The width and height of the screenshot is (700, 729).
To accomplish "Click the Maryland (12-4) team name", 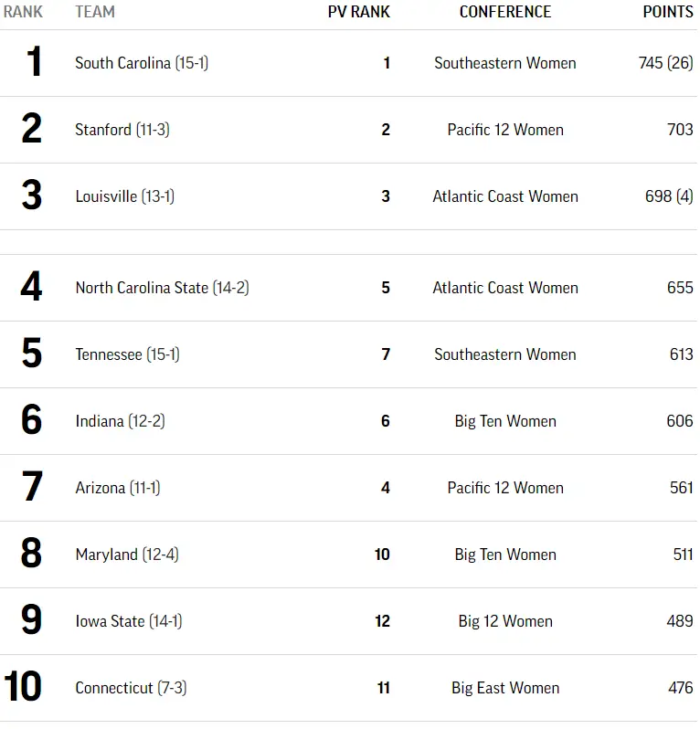I will click(x=127, y=555).
